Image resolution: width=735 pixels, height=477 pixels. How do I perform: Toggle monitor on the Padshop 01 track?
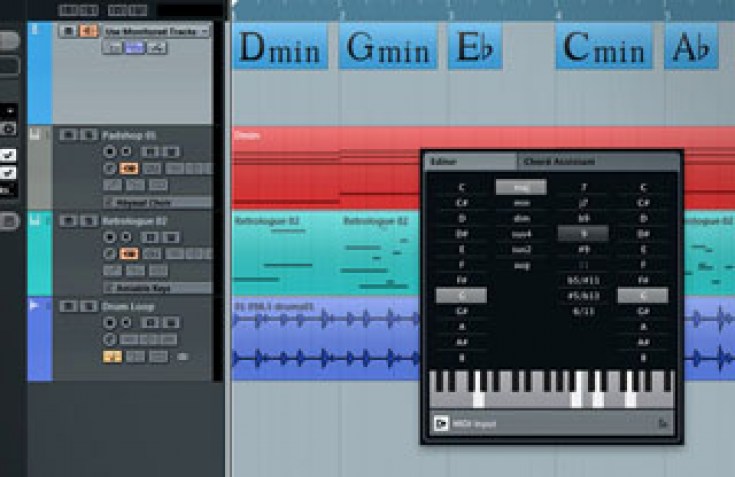[127, 152]
